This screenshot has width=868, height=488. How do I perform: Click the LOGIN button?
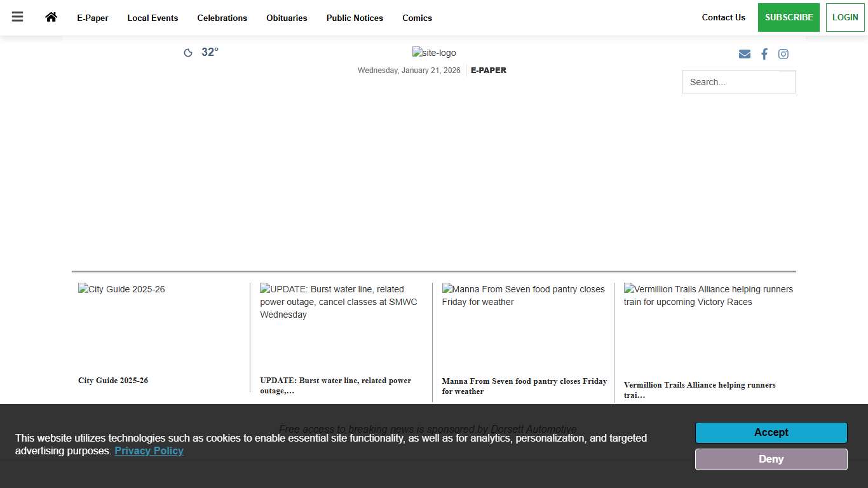[x=845, y=17]
